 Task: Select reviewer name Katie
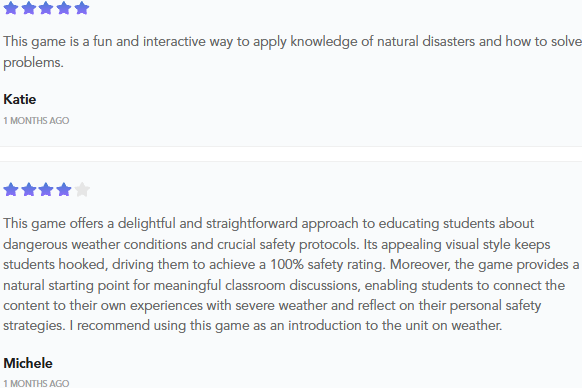(x=20, y=99)
